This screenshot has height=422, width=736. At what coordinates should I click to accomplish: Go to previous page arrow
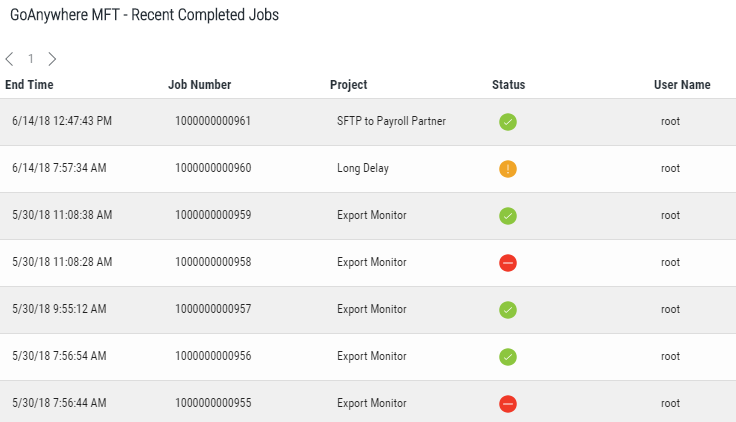(x=9, y=59)
